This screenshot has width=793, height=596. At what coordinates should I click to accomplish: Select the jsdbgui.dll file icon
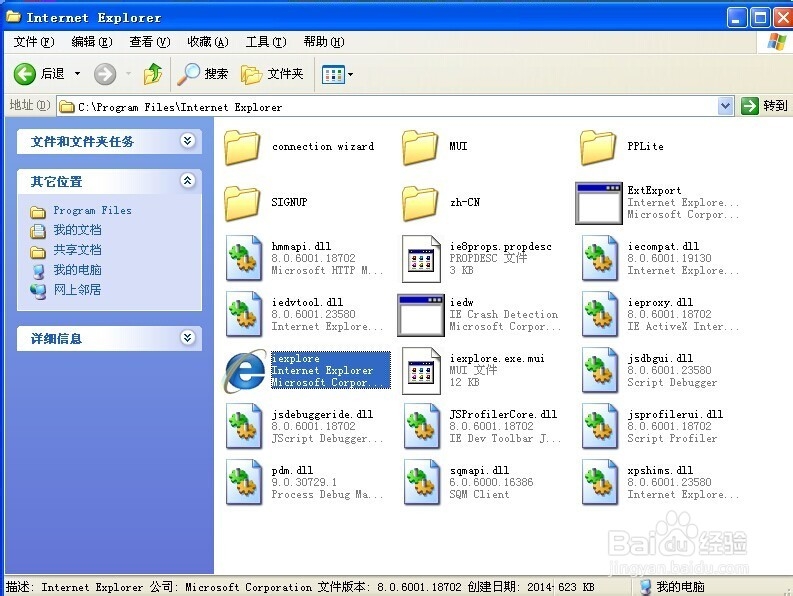(600, 370)
